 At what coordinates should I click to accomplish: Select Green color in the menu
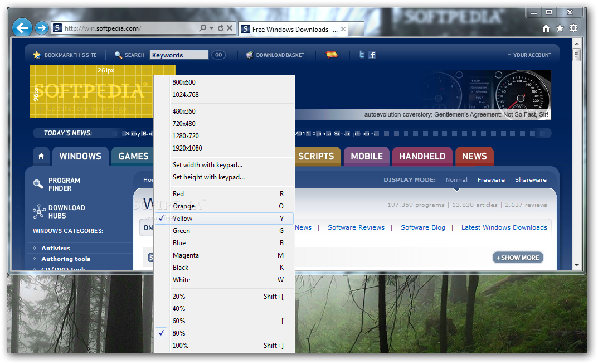point(224,230)
